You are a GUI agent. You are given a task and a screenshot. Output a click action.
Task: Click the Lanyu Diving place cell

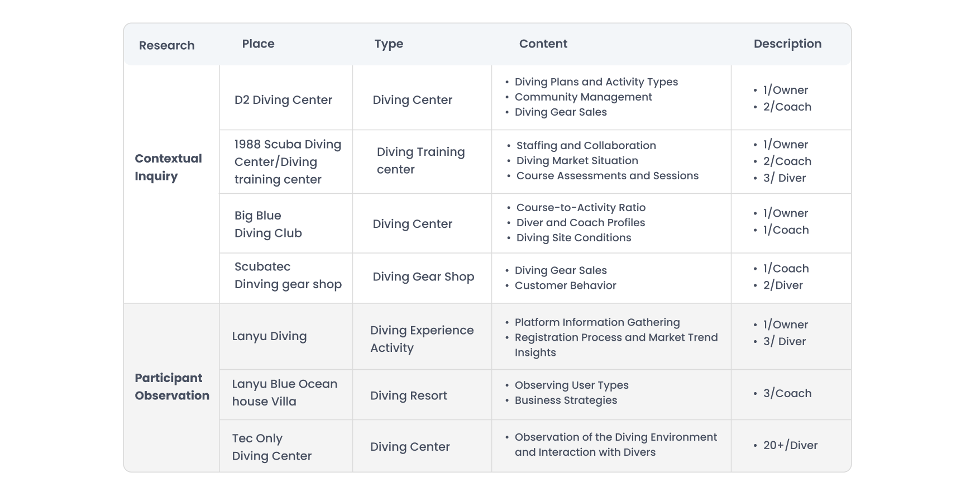pos(269,336)
